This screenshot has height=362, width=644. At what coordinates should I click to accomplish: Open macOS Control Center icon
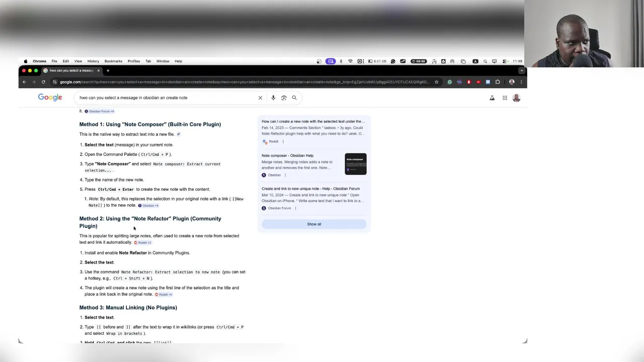pos(505,61)
